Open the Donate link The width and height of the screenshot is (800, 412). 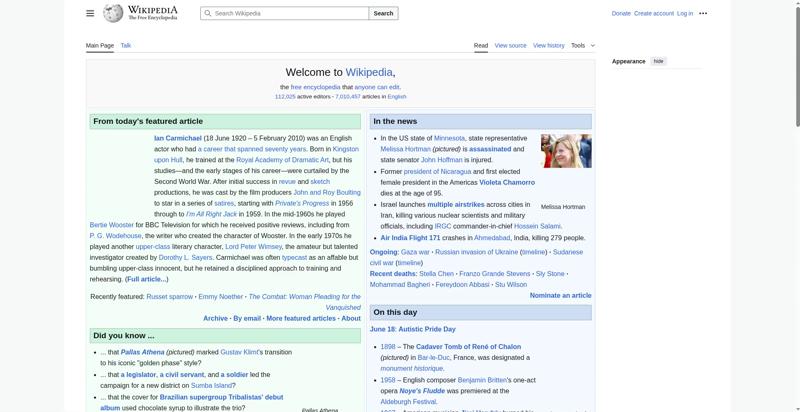[x=621, y=13]
